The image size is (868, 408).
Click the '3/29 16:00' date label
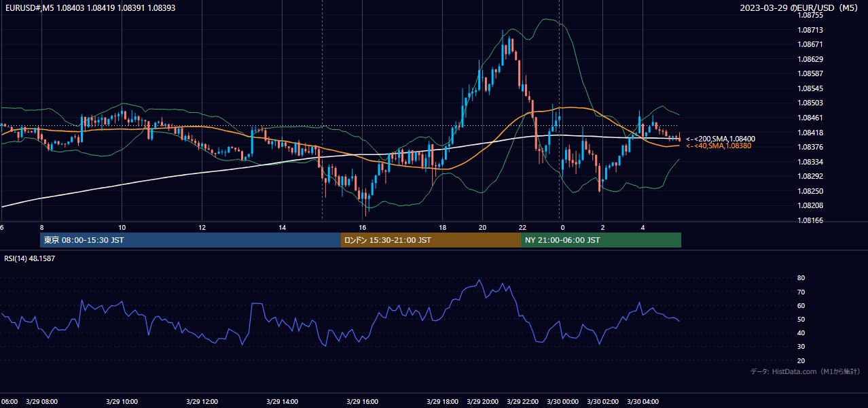[x=362, y=402]
